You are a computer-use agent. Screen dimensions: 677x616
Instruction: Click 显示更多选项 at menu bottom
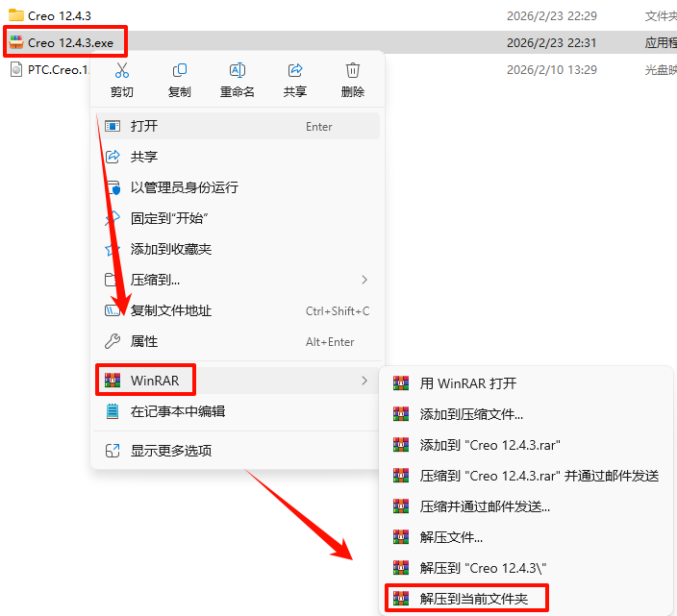point(238,451)
